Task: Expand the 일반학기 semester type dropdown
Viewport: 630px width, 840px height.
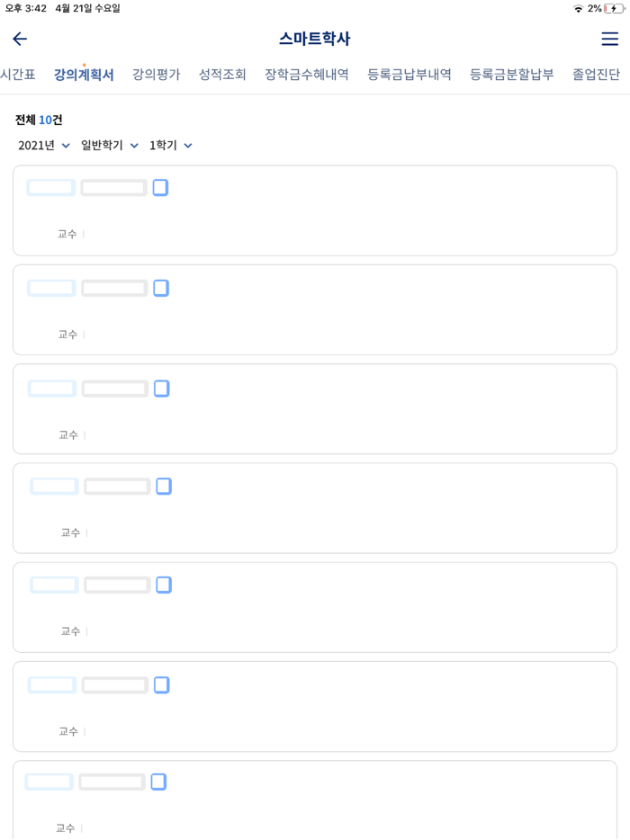Action: (107, 145)
